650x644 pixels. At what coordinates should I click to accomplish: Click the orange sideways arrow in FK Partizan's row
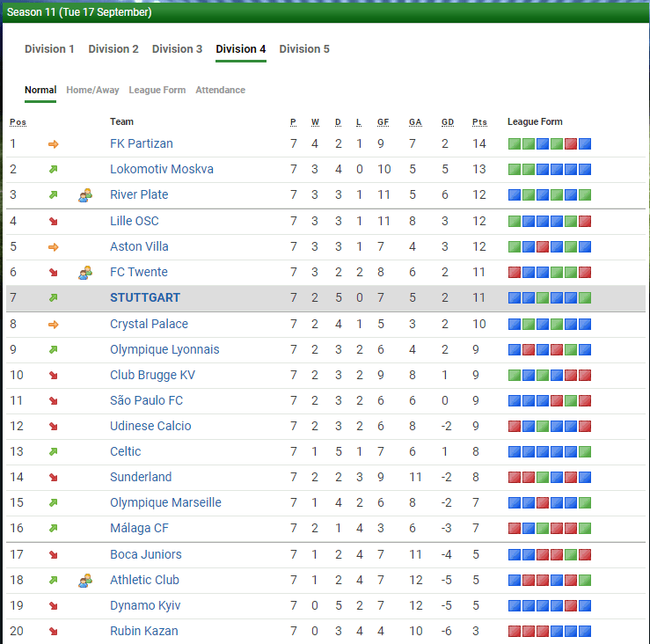pyautogui.click(x=54, y=144)
